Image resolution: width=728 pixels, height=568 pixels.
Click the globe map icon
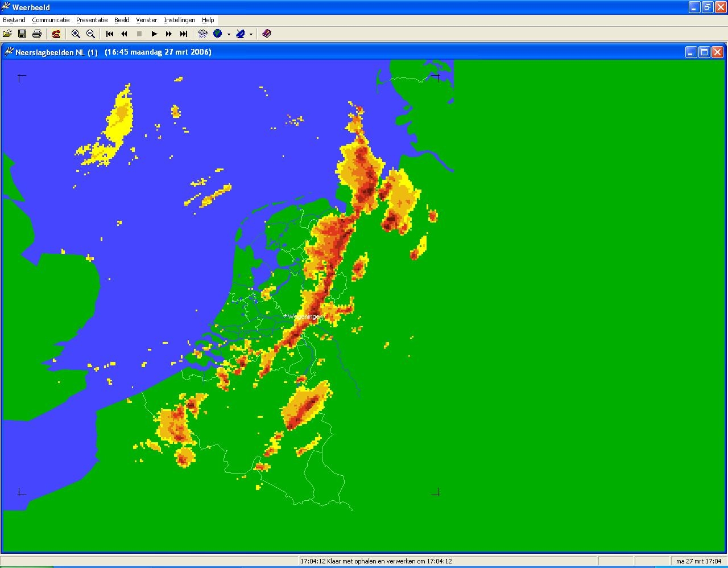217,34
